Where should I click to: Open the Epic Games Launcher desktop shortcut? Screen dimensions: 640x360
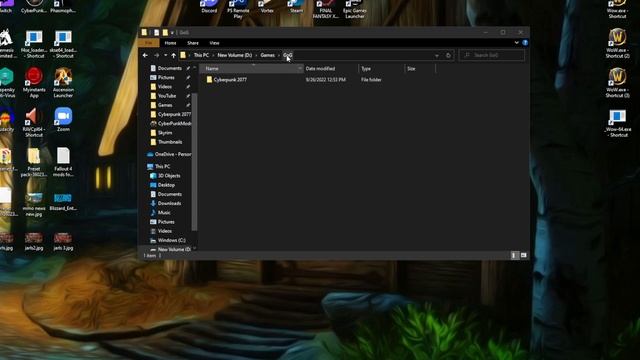[x=355, y=9]
